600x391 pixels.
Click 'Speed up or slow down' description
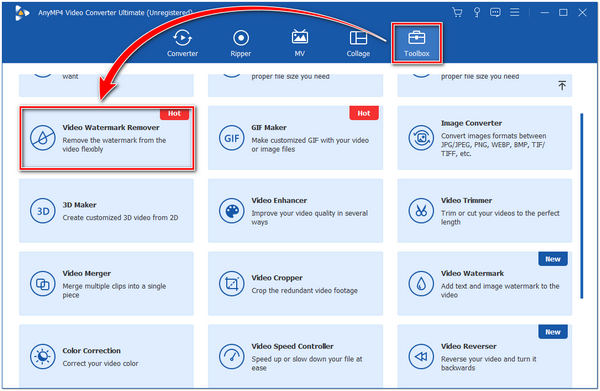tap(307, 363)
